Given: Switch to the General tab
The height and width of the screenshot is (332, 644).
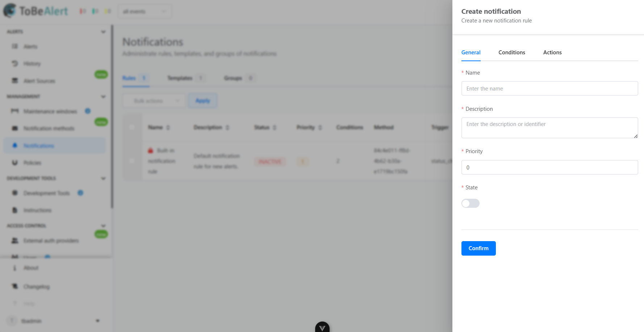Looking at the screenshot, I should click(x=471, y=52).
